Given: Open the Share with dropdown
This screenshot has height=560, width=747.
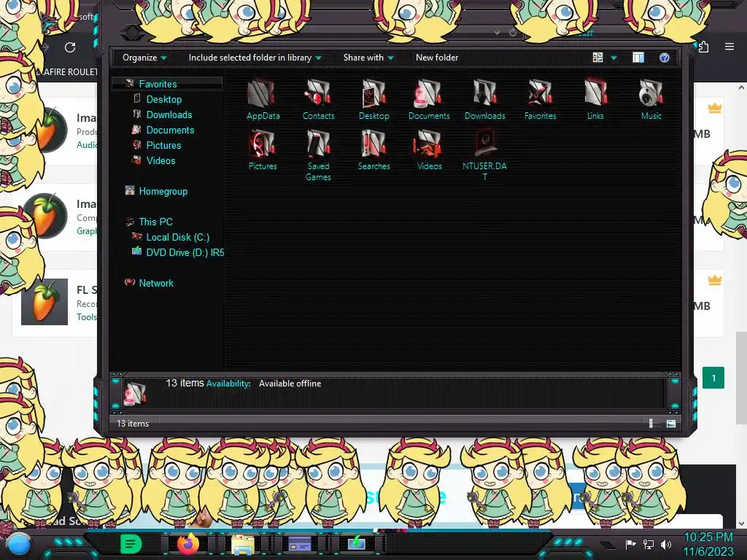Looking at the screenshot, I should pyautogui.click(x=368, y=58).
